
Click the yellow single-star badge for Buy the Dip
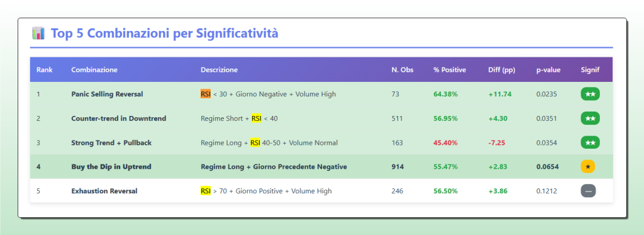coord(588,167)
